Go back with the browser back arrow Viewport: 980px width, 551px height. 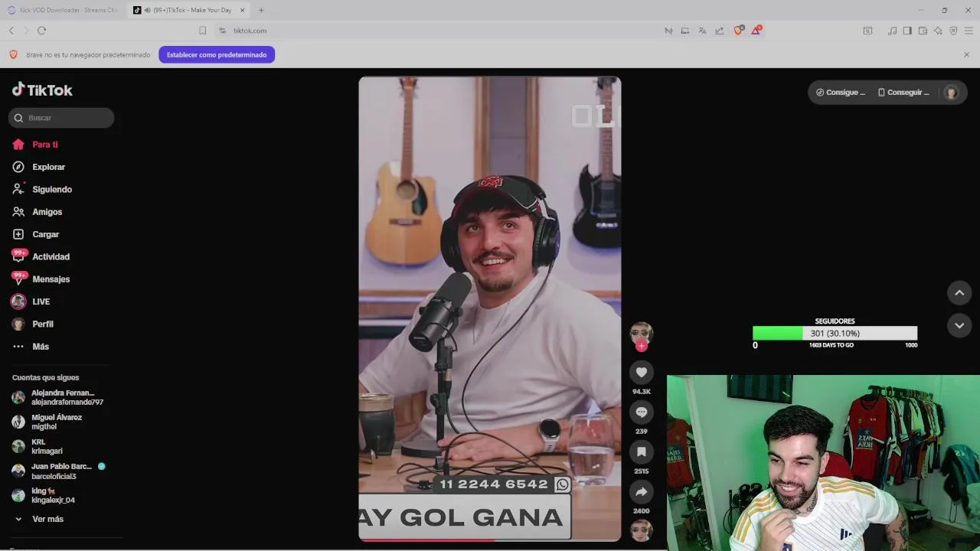(11, 31)
